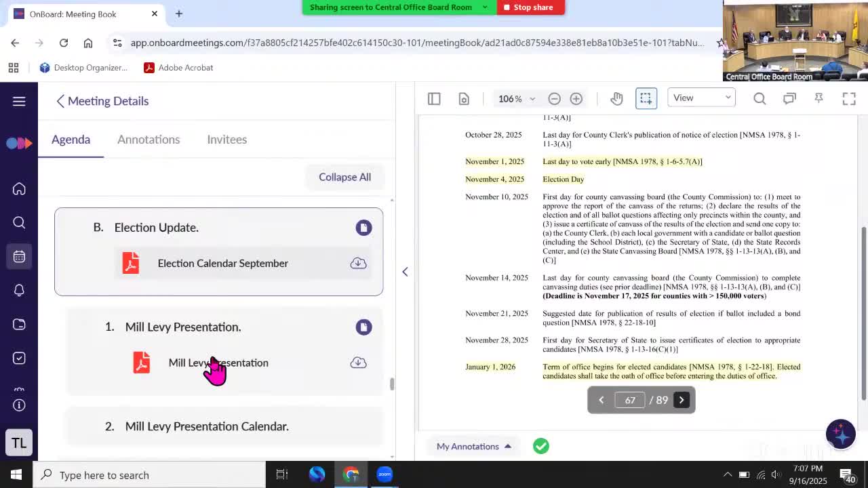Toggle the document sidebar panel
Screen dimensions: 868x488
click(x=434, y=99)
